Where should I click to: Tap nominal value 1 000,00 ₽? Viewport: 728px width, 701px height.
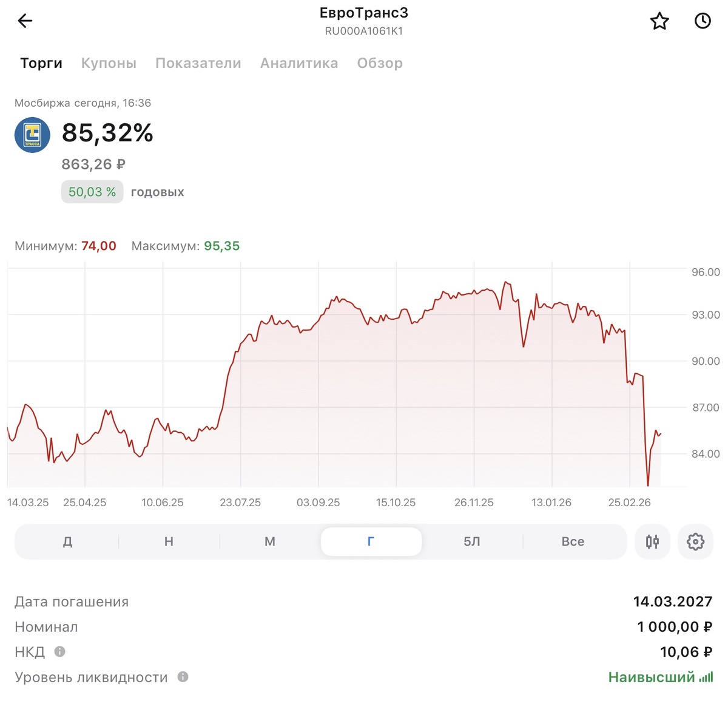(675, 627)
